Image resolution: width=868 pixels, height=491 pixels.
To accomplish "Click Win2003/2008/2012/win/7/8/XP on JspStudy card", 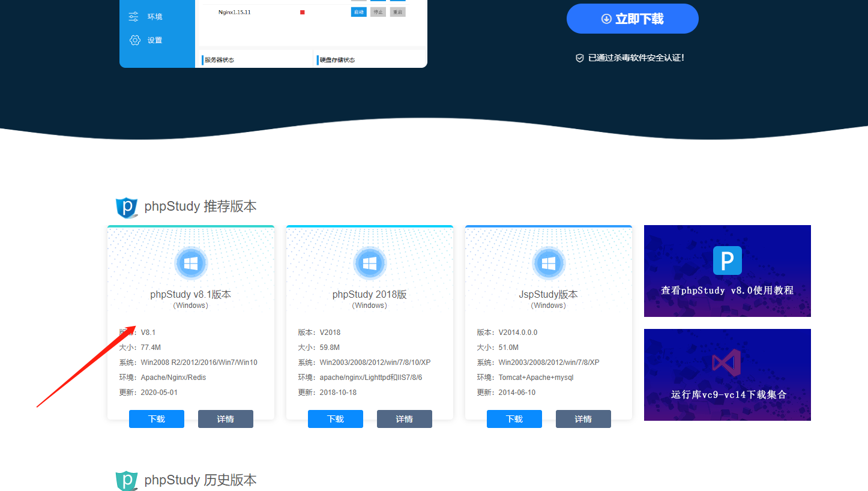I will click(549, 363).
